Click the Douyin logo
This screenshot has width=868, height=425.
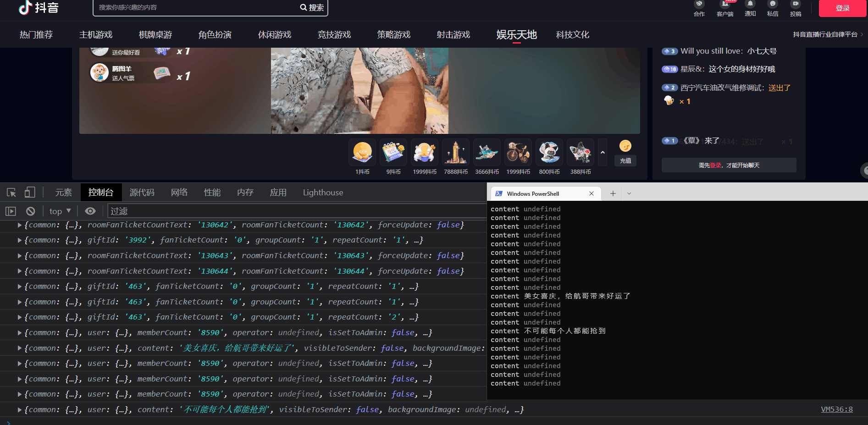pos(39,7)
